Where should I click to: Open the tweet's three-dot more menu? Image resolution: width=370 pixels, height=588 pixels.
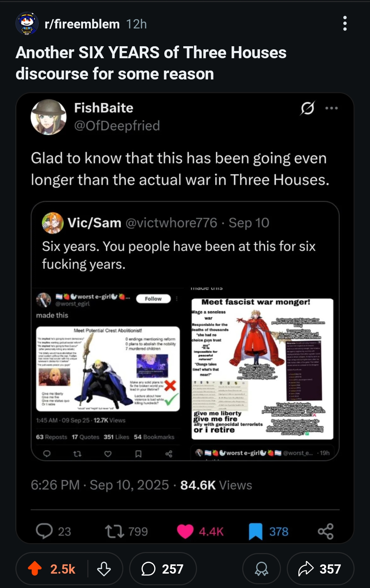[x=332, y=108]
